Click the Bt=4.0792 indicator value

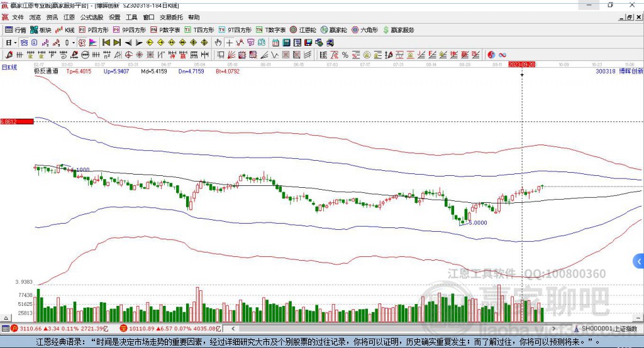(x=228, y=71)
